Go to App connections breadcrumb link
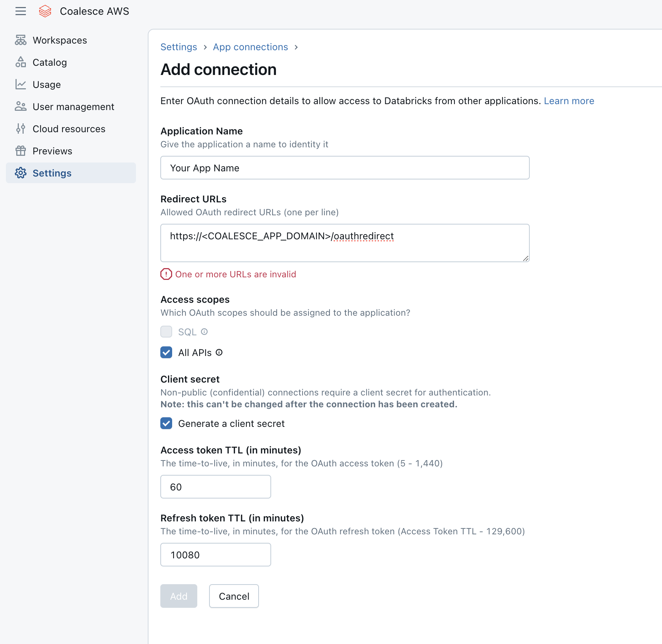Viewport: 662px width, 644px height. (250, 47)
